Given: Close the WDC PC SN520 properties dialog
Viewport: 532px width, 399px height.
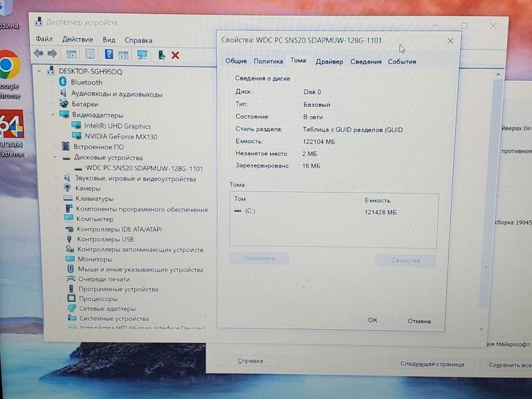Looking at the screenshot, I should (450, 41).
